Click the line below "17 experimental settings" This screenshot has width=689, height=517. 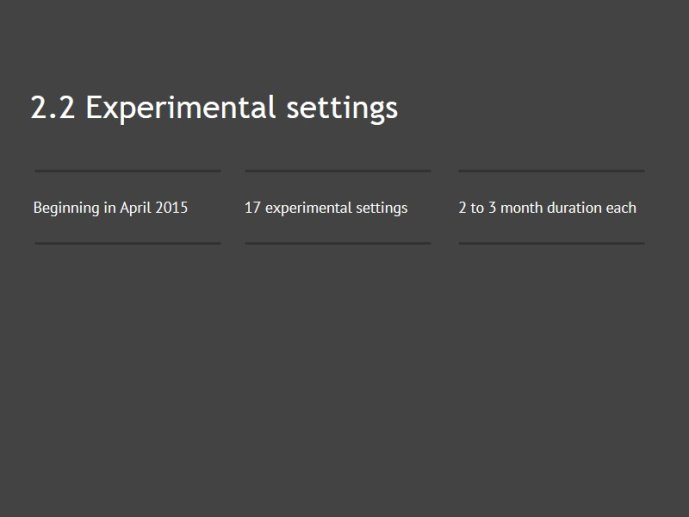coord(338,243)
